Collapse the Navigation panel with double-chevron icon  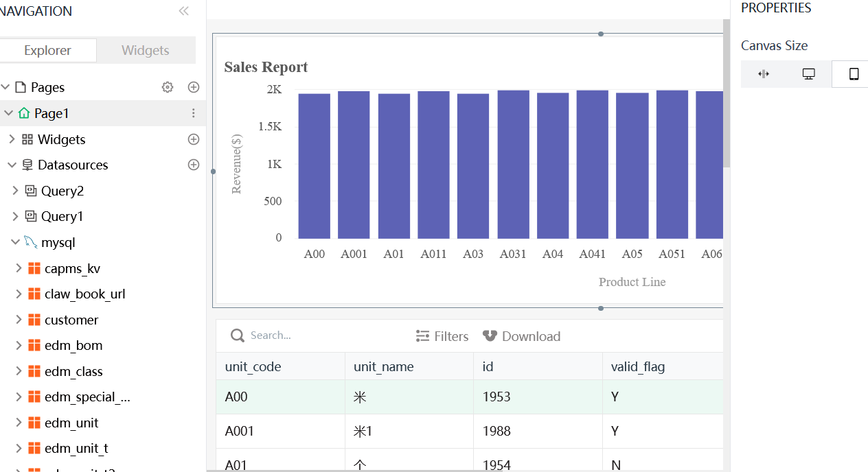pos(183,11)
